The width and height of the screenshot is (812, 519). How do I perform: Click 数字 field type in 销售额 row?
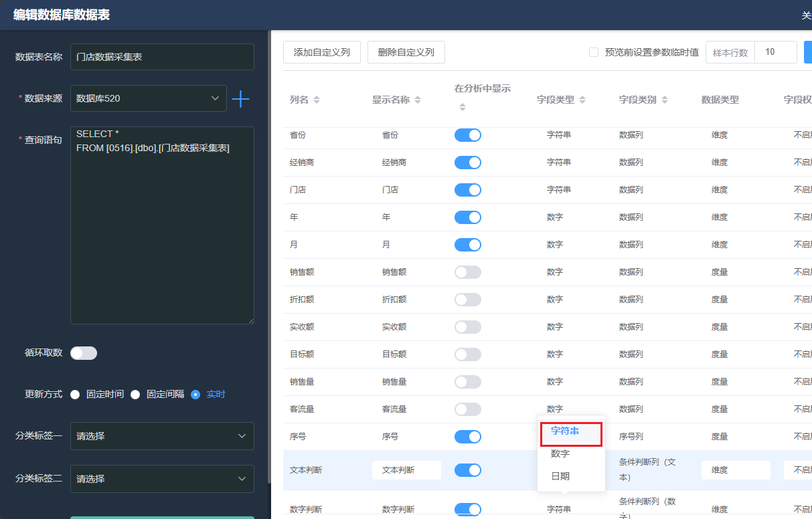[x=555, y=272]
